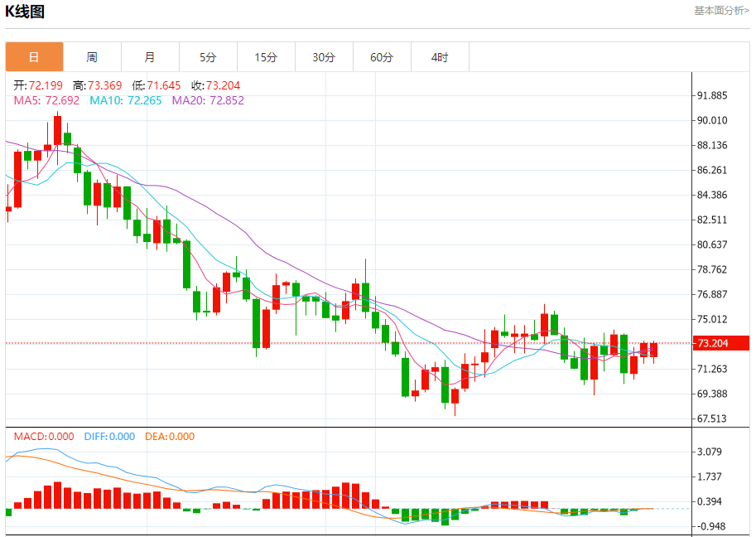Click the 开:72.199 open price value
This screenshot has width=756, height=537.
(38, 85)
